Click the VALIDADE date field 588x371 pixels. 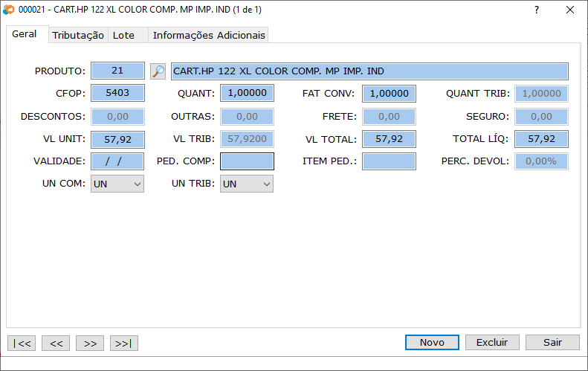click(x=117, y=161)
